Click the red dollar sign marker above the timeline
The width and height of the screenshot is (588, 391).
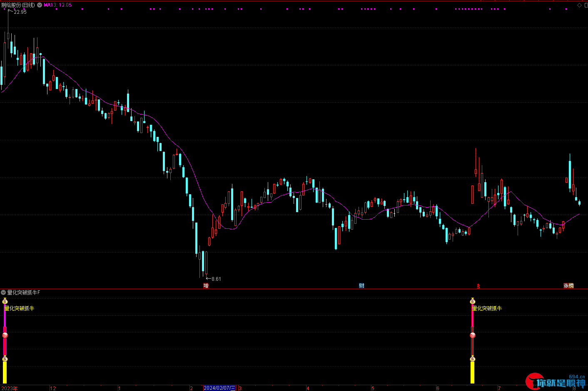pos(478,286)
